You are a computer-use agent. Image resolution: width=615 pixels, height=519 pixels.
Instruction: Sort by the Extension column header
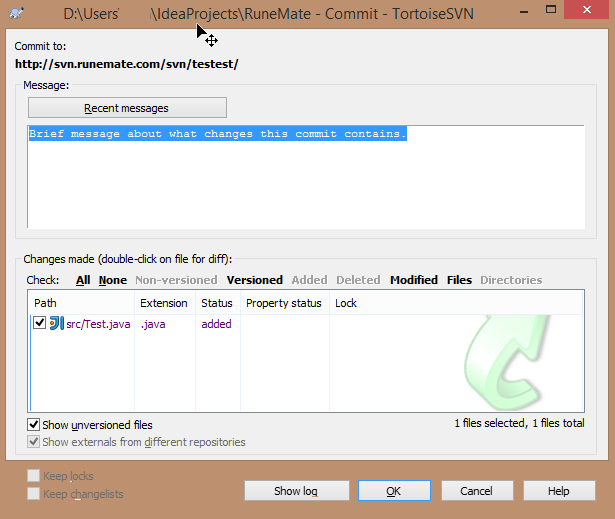165,303
